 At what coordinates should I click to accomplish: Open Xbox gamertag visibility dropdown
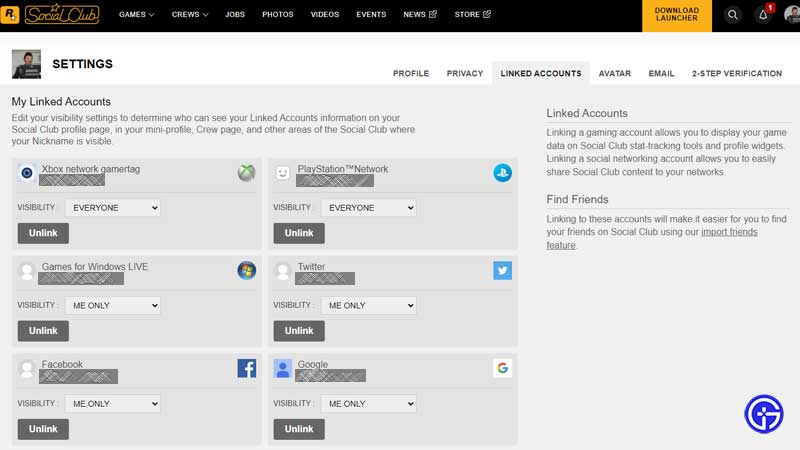tap(112, 208)
